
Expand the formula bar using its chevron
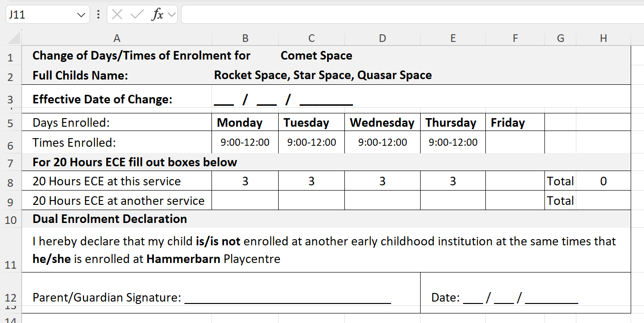(x=171, y=14)
